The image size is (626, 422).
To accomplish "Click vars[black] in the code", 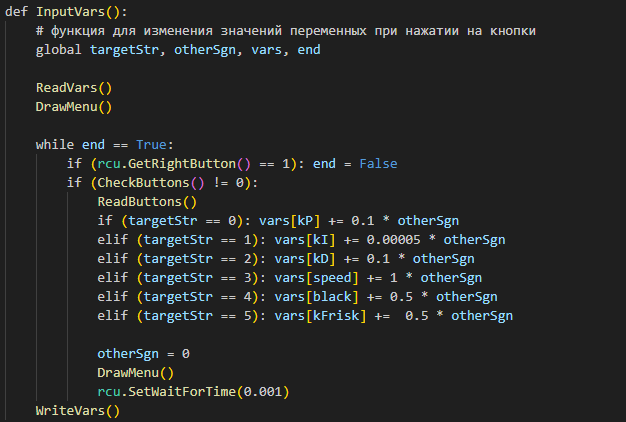I will 286,296.
